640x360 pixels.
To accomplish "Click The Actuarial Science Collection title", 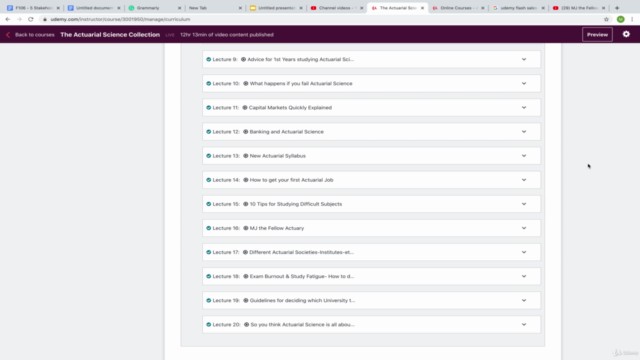I will [110, 35].
